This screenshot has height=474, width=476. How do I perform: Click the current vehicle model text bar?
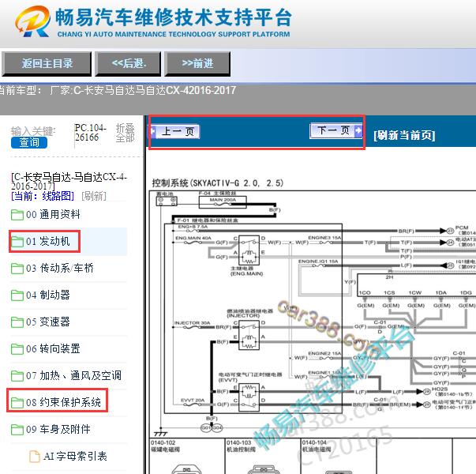pyautogui.click(x=117, y=90)
